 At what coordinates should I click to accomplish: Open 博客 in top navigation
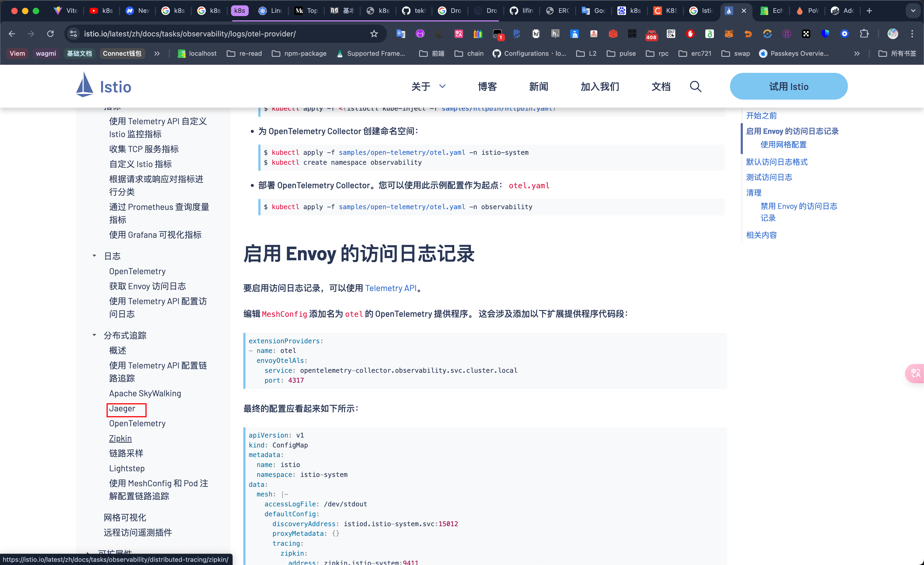pyautogui.click(x=487, y=86)
